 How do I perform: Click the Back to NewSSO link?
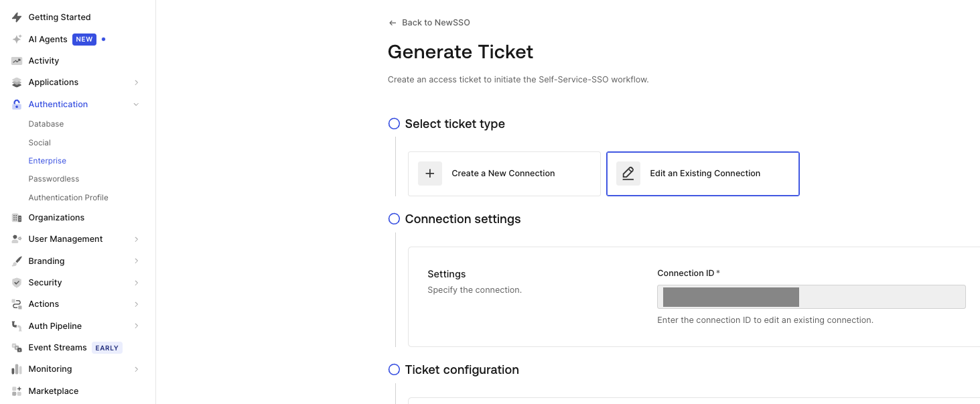click(436, 23)
